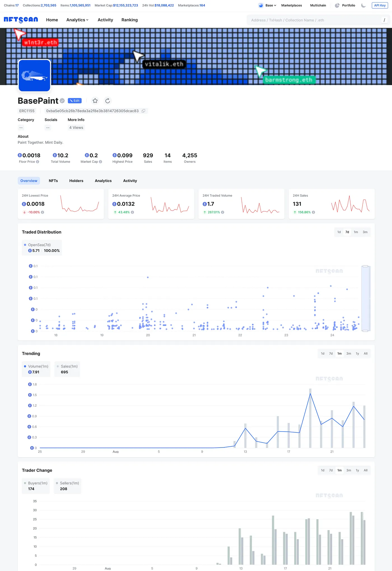Toggle Sellers(1m) legend series
The height and width of the screenshot is (571, 392).
67,486
